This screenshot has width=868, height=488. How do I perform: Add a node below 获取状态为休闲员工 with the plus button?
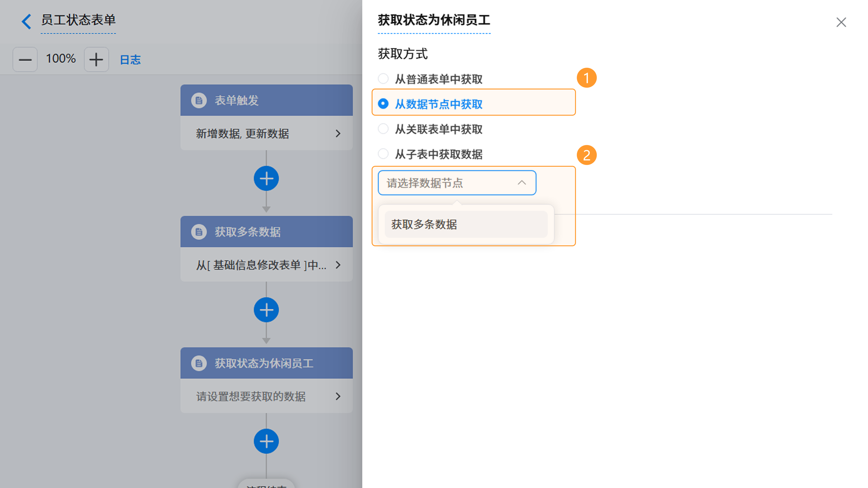tap(266, 441)
